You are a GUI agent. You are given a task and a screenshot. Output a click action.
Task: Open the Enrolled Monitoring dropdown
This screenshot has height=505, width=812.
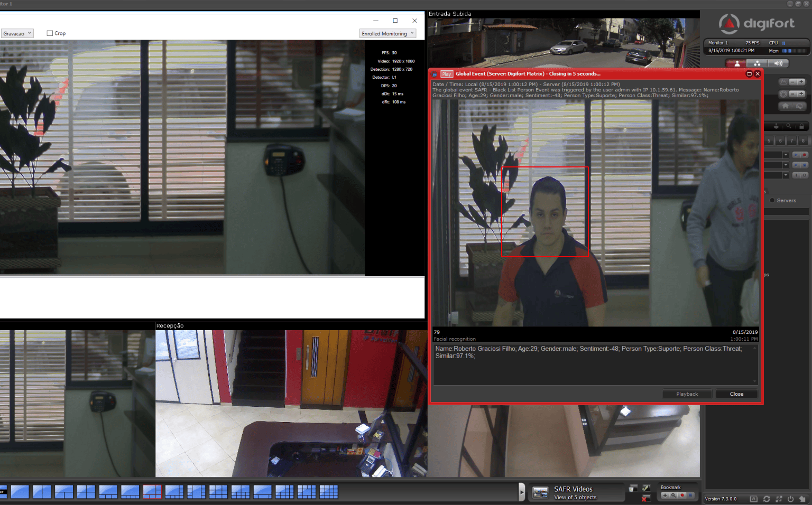click(388, 33)
